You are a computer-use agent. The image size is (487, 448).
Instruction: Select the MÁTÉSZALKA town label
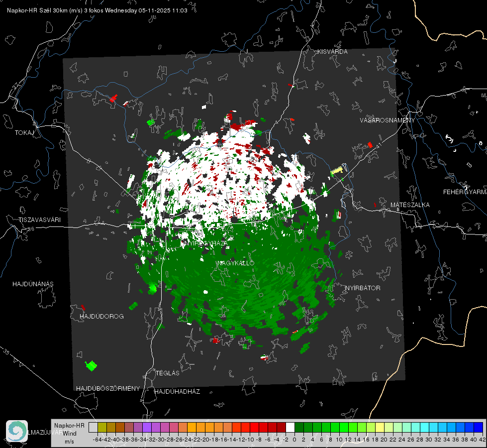pyautogui.click(x=410, y=205)
